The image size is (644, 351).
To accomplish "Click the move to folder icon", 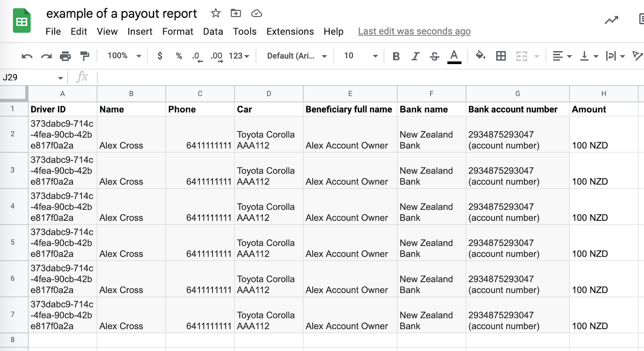I will pos(236,13).
